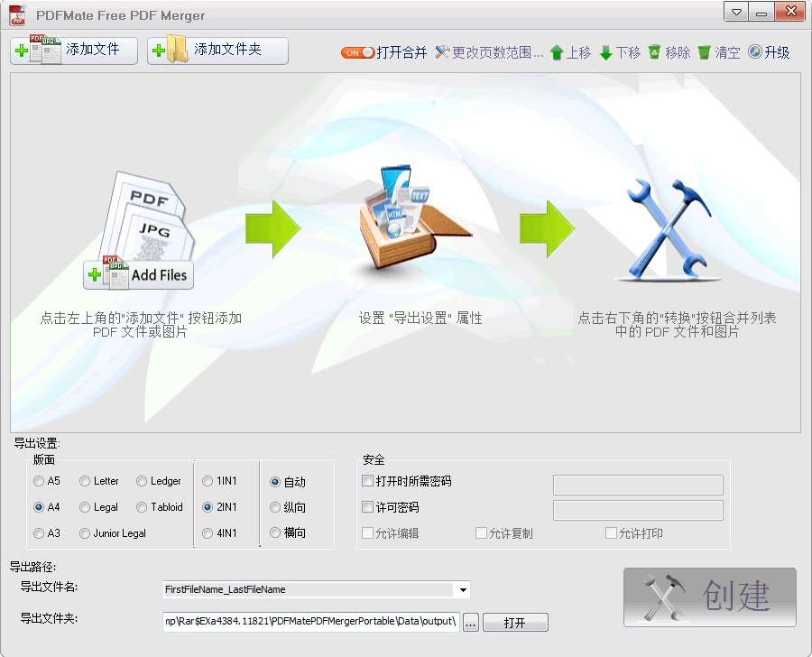Click the Add Files illustration button

[x=138, y=274]
